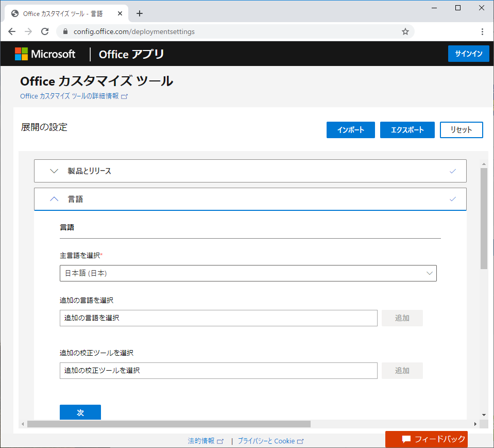Click the Microsoft logo
The image size is (494, 448).
[x=45, y=54]
